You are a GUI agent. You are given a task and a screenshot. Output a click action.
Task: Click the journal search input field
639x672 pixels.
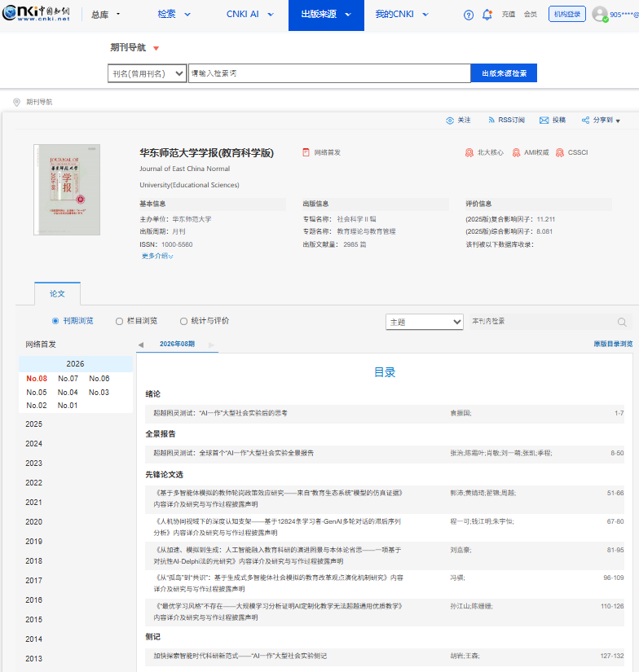click(x=329, y=73)
